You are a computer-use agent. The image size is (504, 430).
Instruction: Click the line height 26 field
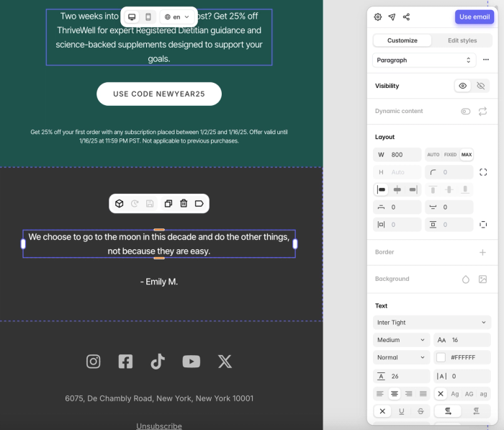point(401,376)
